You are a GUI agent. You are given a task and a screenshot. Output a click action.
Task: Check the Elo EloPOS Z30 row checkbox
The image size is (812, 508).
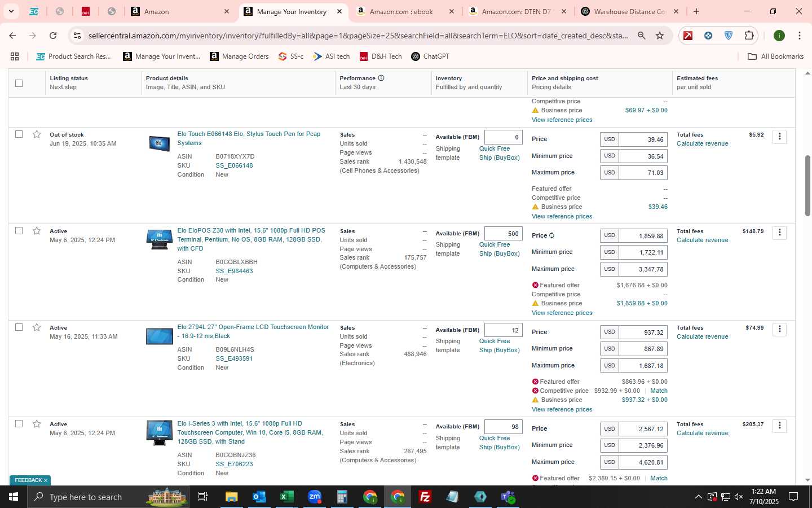(x=19, y=231)
